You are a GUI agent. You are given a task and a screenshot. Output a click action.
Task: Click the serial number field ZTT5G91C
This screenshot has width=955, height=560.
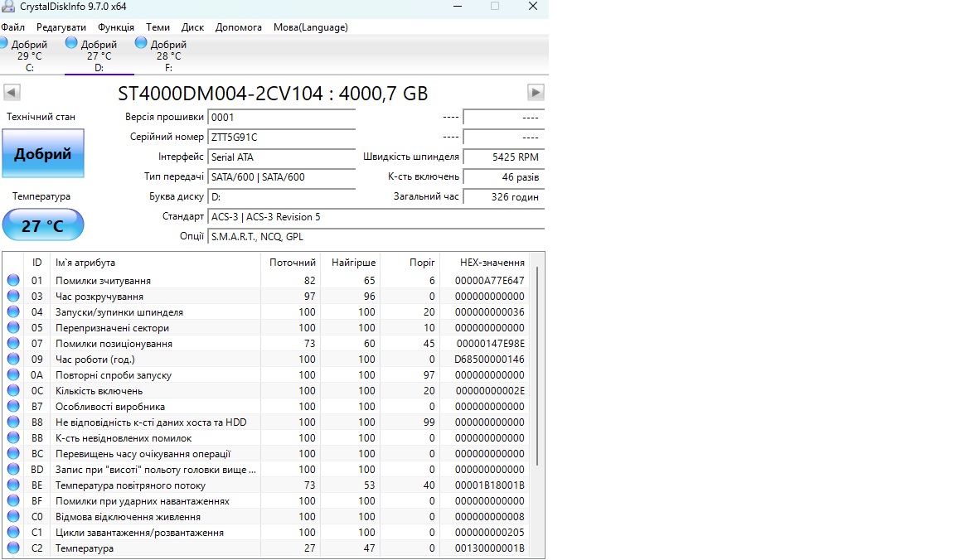pyautogui.click(x=281, y=137)
